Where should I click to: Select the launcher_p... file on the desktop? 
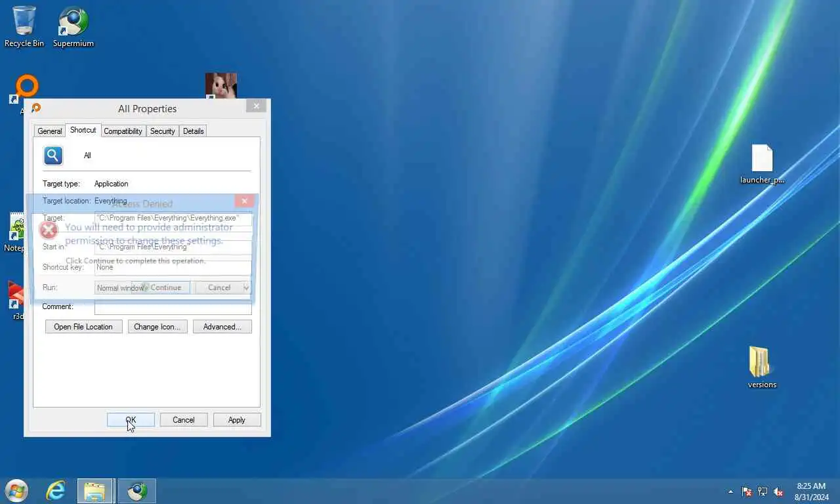coord(762,164)
